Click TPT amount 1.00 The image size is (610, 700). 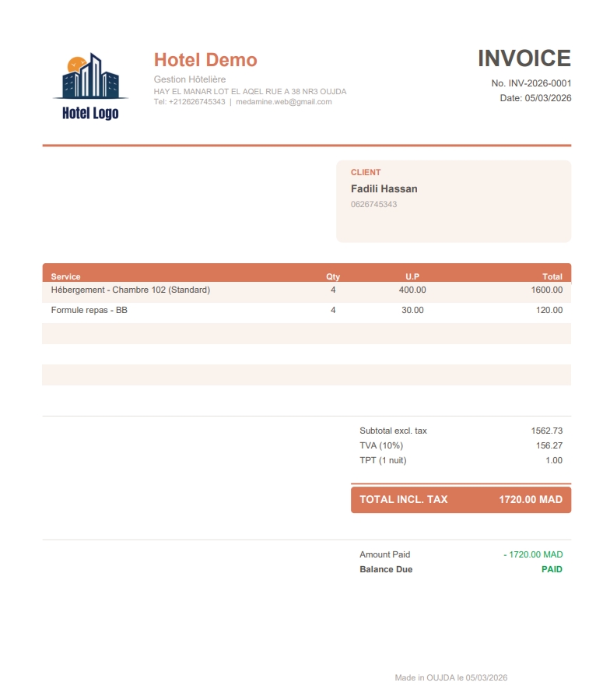(x=554, y=460)
